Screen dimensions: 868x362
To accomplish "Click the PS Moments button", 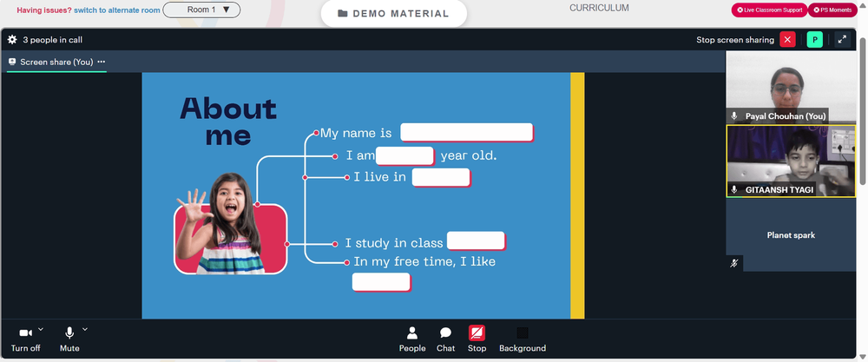I will tap(832, 10).
